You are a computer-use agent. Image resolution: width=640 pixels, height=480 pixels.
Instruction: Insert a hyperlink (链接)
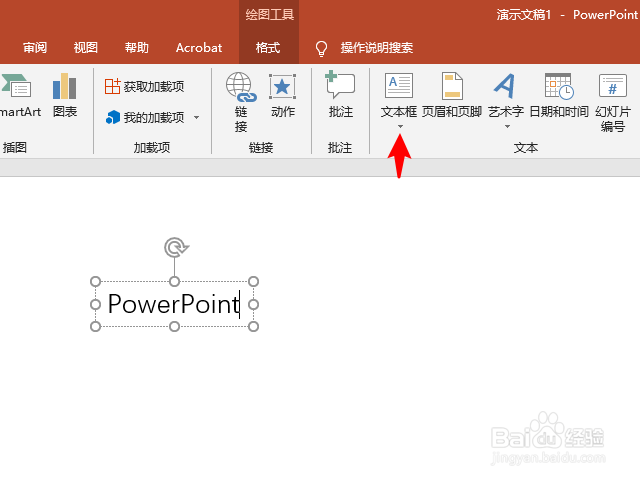click(x=241, y=102)
